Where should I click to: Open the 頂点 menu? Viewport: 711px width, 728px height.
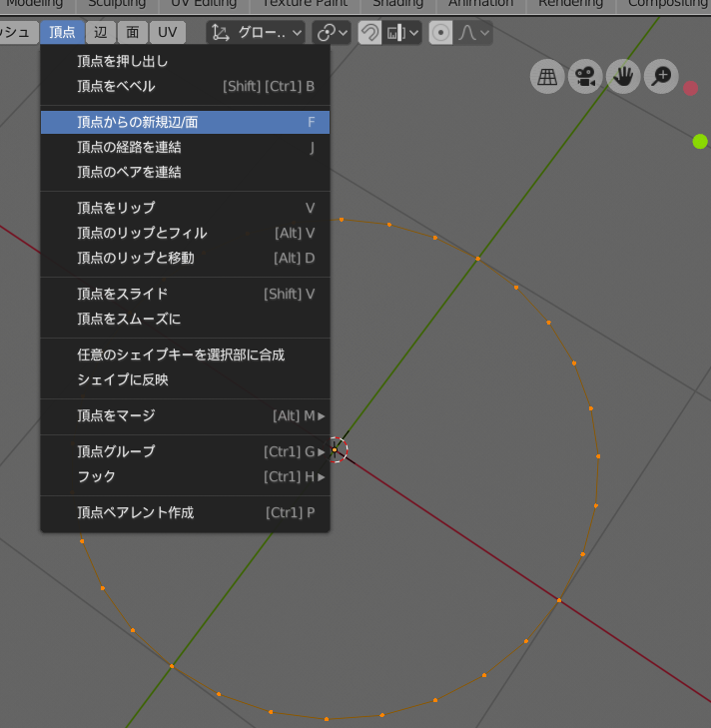pos(62,32)
